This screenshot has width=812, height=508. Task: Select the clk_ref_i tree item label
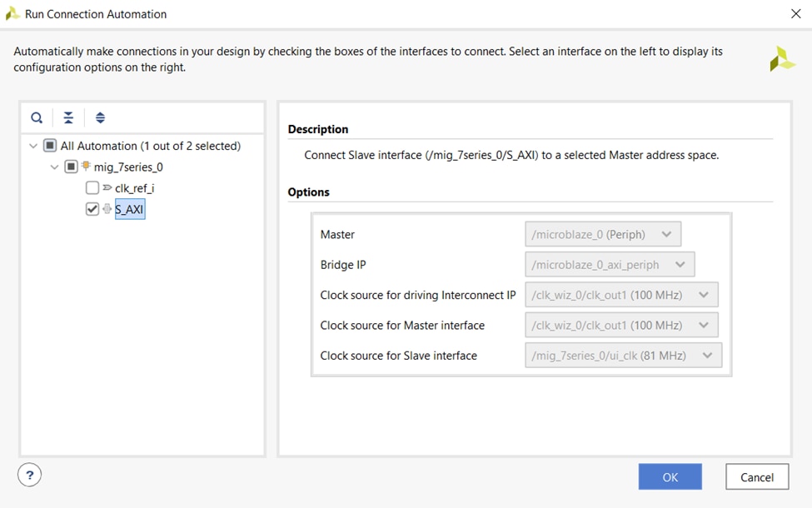click(x=135, y=188)
